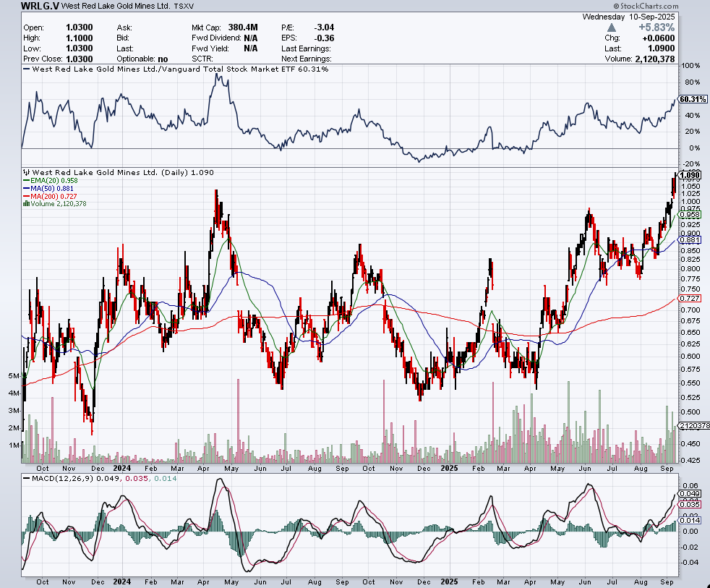Viewport: 710px width, 588px height.
Task: Click the 2025 year label under MACD panel
Action: pos(450,581)
